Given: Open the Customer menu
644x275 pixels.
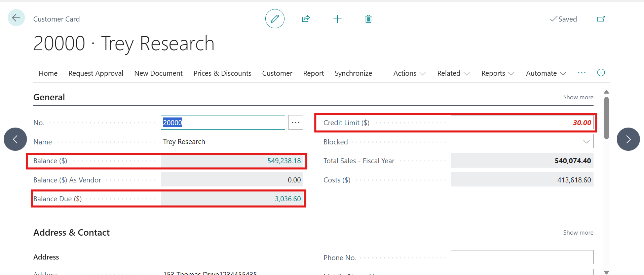Looking at the screenshot, I should [277, 73].
